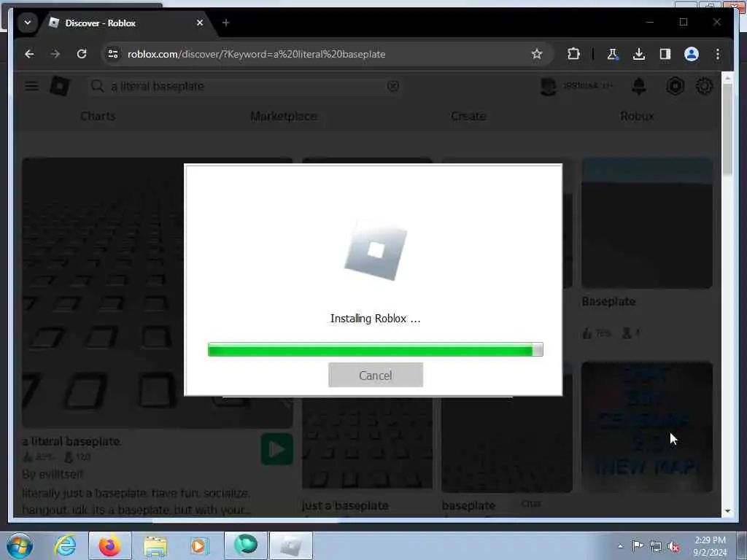The image size is (747, 560).
Task: Open Chrome extensions puzzle icon
Action: [573, 54]
